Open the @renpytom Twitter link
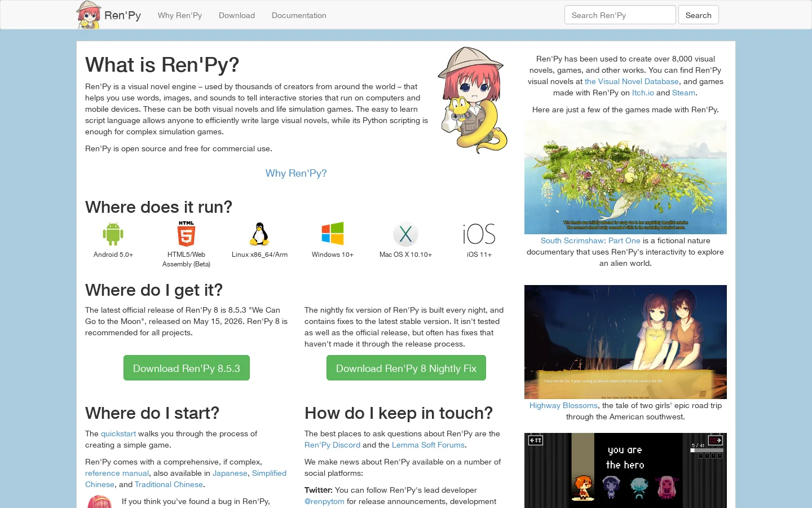Viewport: 812px width, 508px height. tap(324, 501)
